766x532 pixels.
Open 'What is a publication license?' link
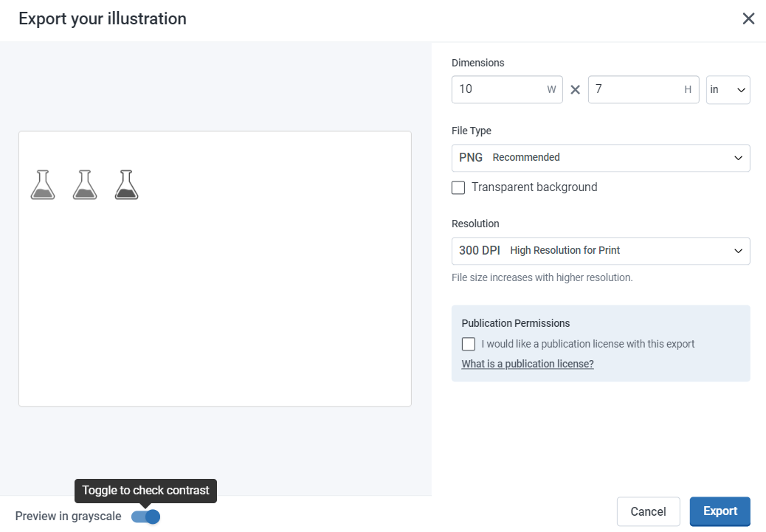point(528,364)
